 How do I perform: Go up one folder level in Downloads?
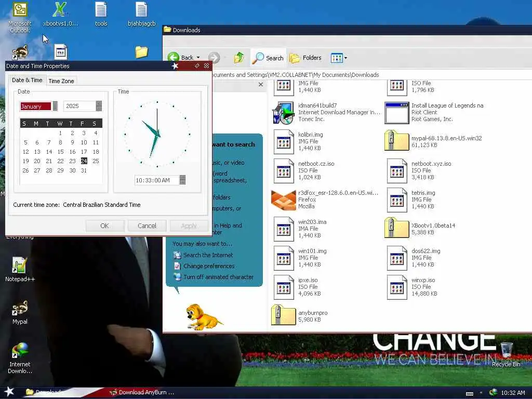click(239, 58)
